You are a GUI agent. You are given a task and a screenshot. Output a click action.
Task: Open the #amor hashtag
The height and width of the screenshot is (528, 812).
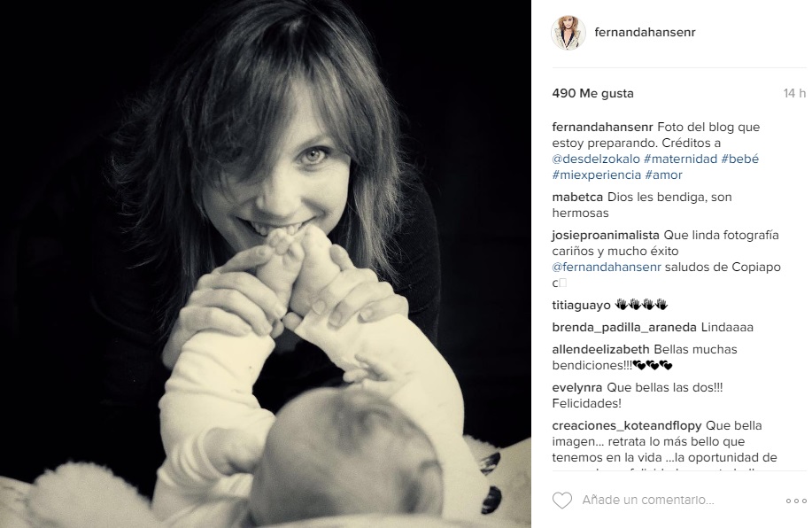[664, 175]
